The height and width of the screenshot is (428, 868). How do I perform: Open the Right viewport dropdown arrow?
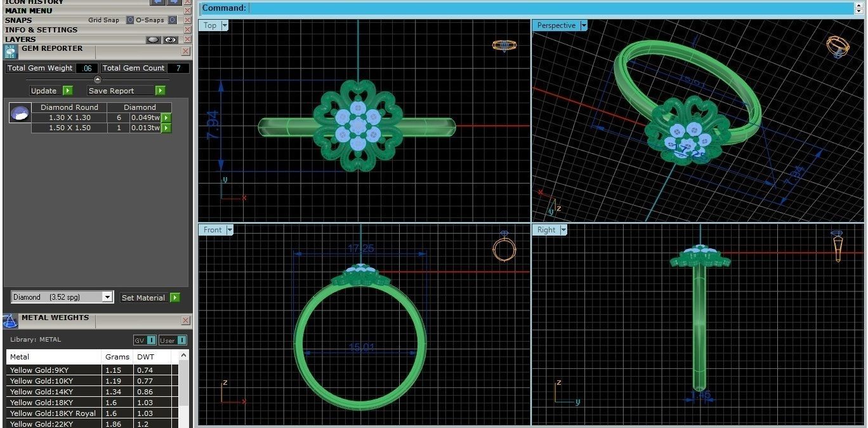[x=563, y=230]
